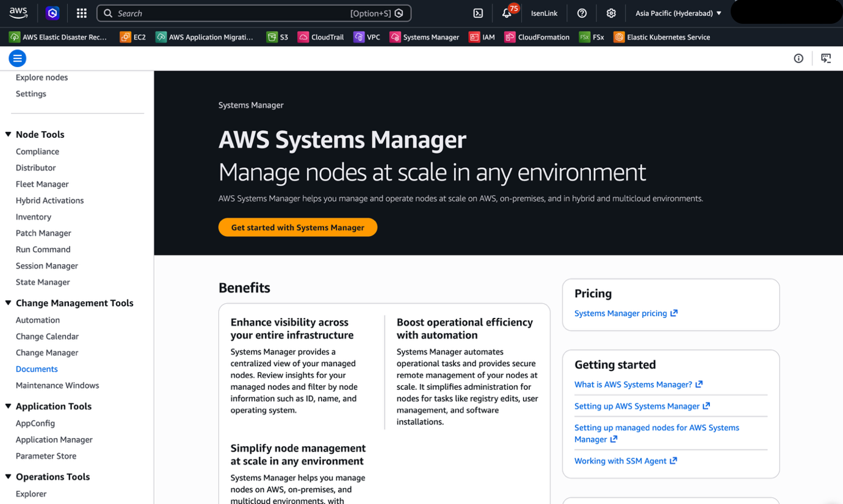Focus the AWS console search field
The height and width of the screenshot is (504, 843).
pyautogui.click(x=254, y=13)
